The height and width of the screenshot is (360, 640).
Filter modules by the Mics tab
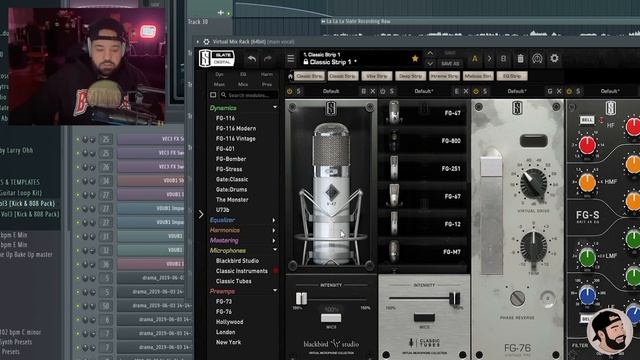click(x=243, y=84)
